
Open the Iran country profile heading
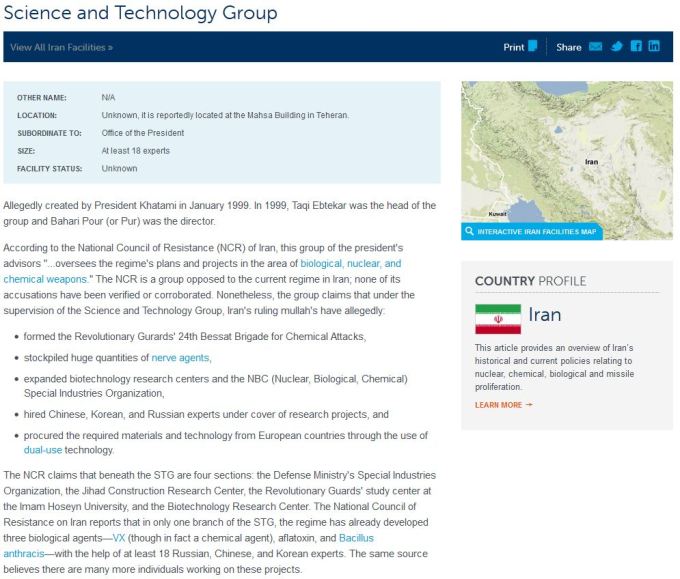coord(544,315)
